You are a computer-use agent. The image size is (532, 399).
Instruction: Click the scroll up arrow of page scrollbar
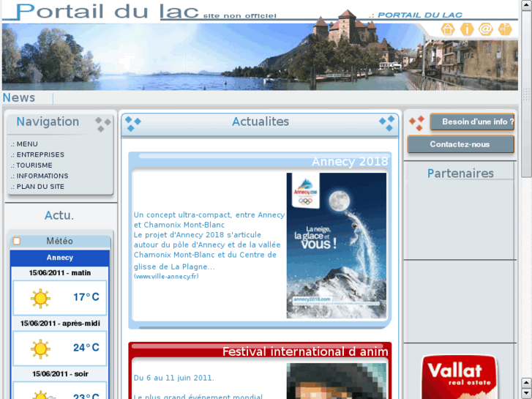526,5
